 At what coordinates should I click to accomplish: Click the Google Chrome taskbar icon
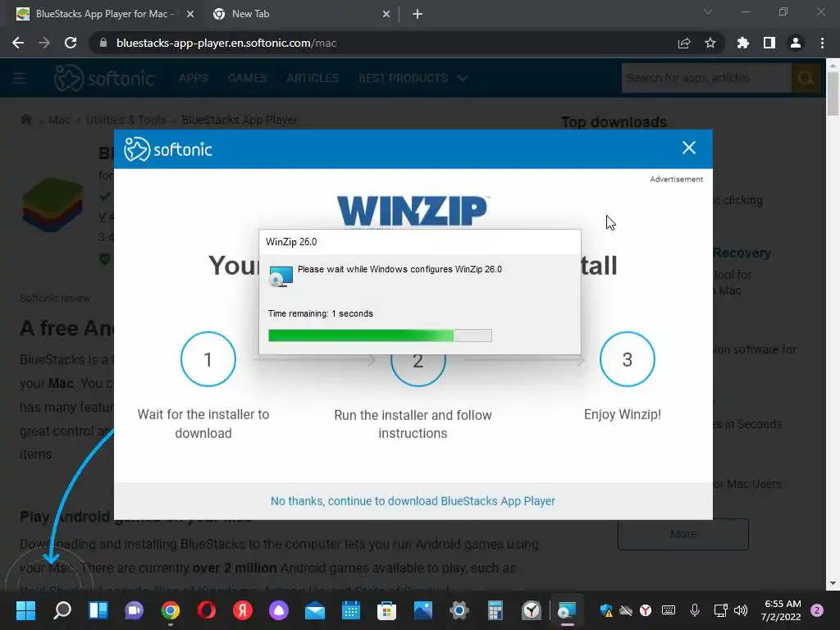click(x=171, y=609)
